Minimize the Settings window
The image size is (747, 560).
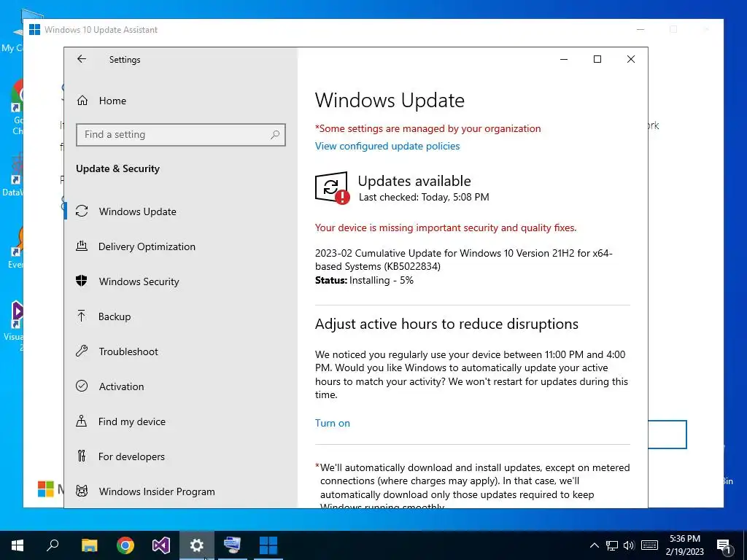tap(564, 59)
